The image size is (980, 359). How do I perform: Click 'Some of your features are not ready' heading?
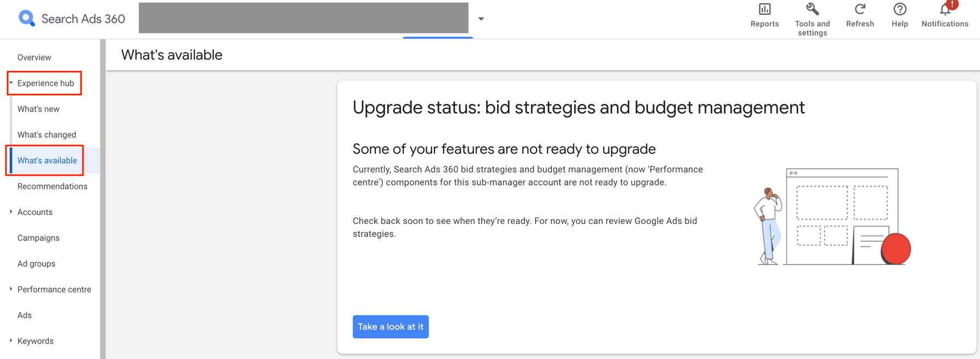point(504,149)
